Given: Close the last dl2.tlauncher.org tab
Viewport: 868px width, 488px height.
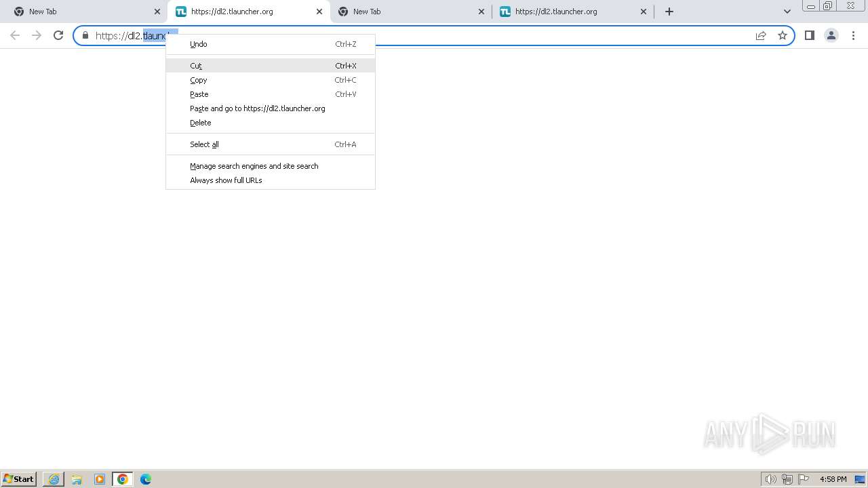Looking at the screenshot, I should pos(644,12).
